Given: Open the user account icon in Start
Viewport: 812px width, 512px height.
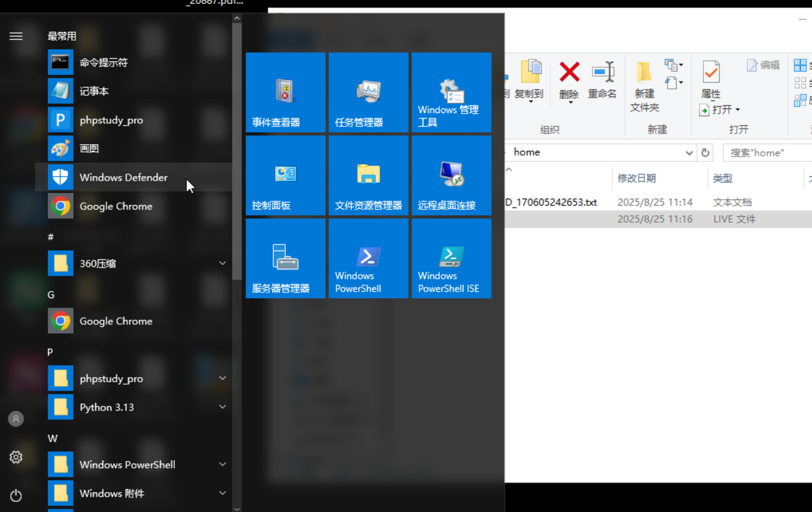Looking at the screenshot, I should 16,419.
